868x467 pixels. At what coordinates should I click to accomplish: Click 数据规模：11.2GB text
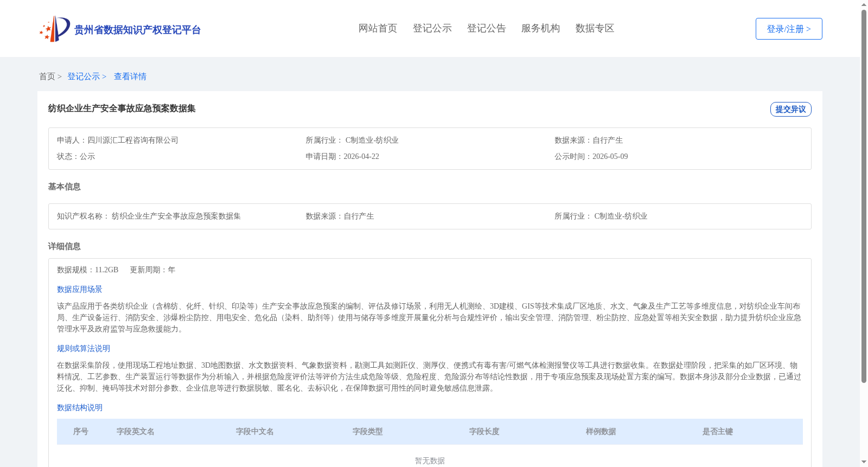[x=87, y=270]
